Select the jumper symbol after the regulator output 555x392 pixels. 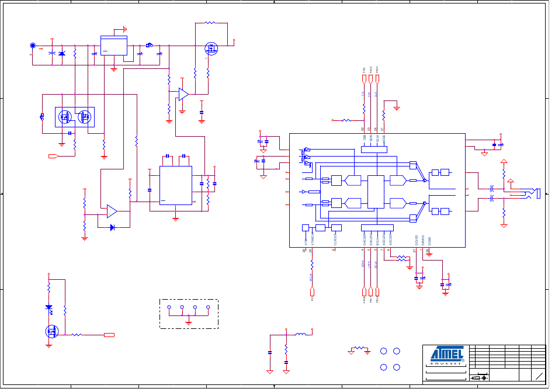pyautogui.click(x=150, y=45)
